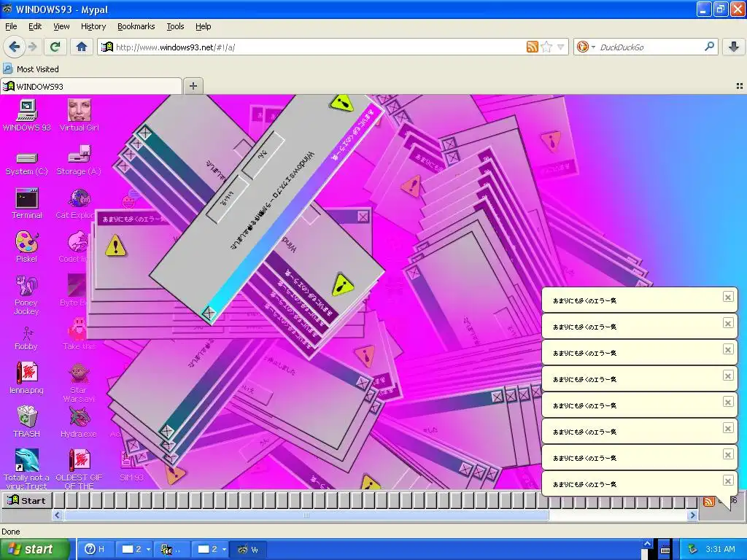Switch to the Mypal taskbar button

[249, 550]
